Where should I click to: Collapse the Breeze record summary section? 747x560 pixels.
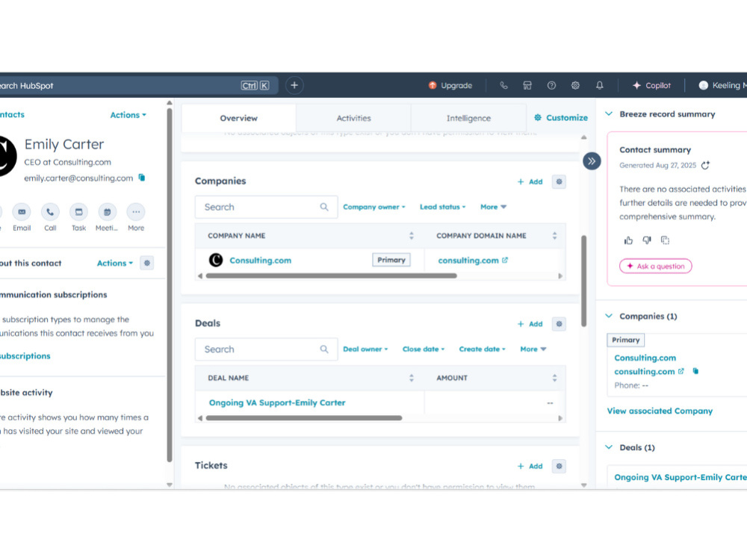click(x=609, y=113)
